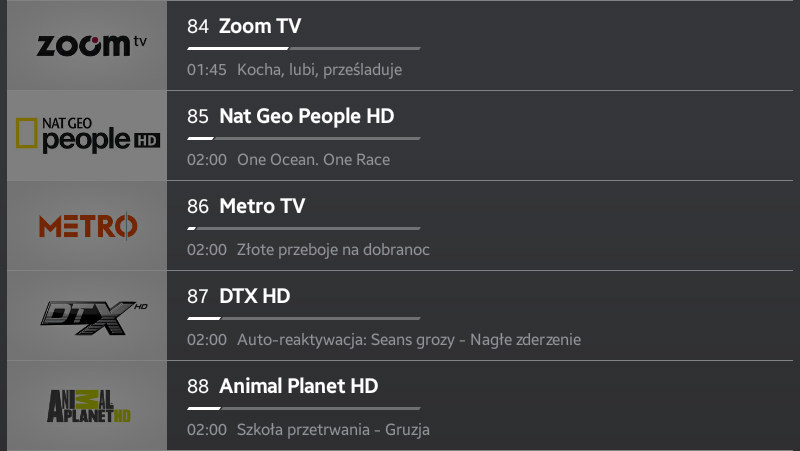Image resolution: width=800 pixels, height=451 pixels.
Task: Click the Animal Planet HD logo
Action: pos(87,406)
